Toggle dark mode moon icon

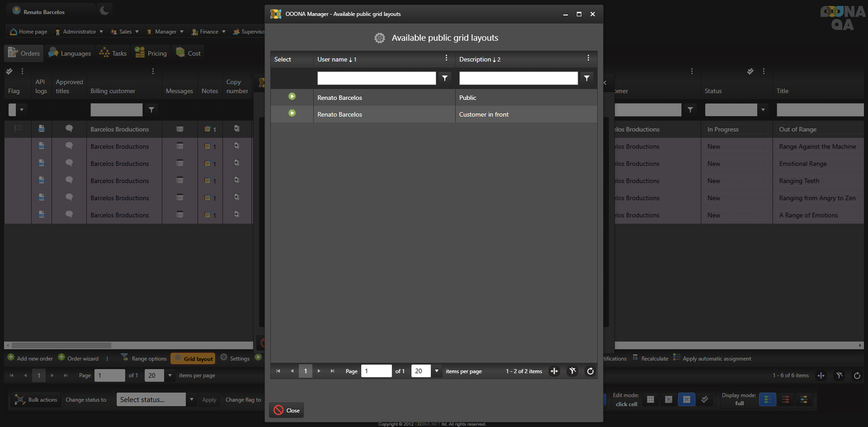tap(104, 10)
